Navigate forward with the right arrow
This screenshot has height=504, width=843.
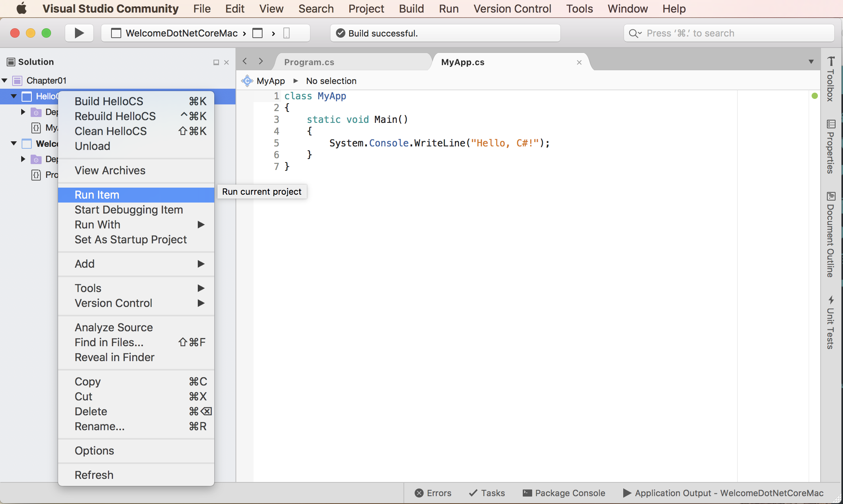tap(261, 61)
